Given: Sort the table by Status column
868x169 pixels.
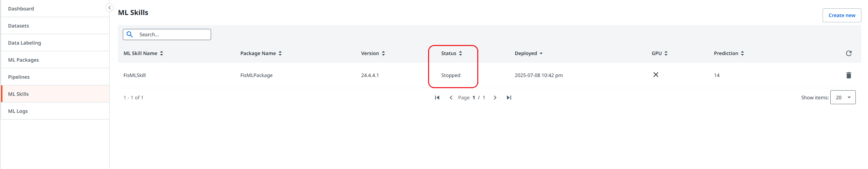Looking at the screenshot, I should pyautogui.click(x=451, y=53).
